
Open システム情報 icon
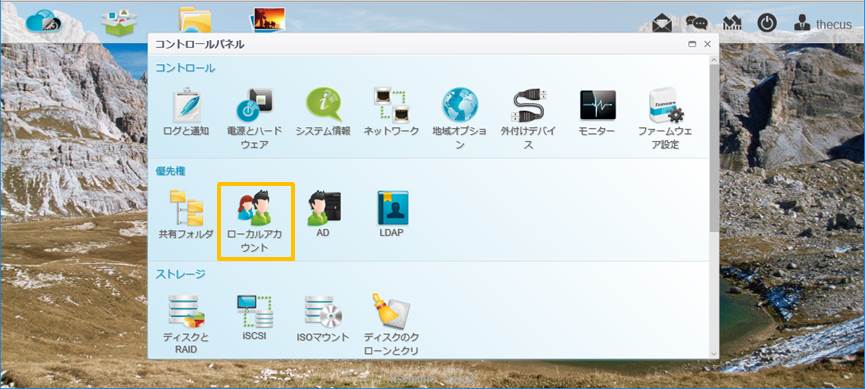323,104
